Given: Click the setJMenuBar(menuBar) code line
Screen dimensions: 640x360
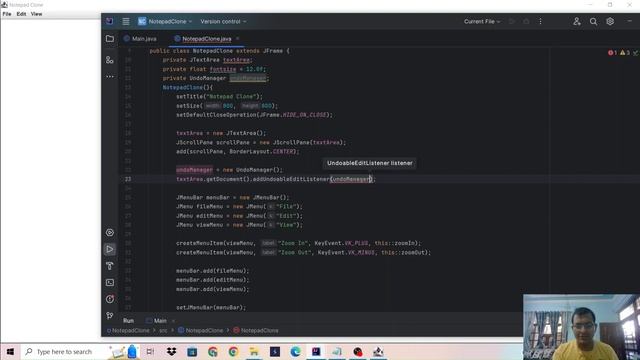Looking at the screenshot, I should (211, 307).
